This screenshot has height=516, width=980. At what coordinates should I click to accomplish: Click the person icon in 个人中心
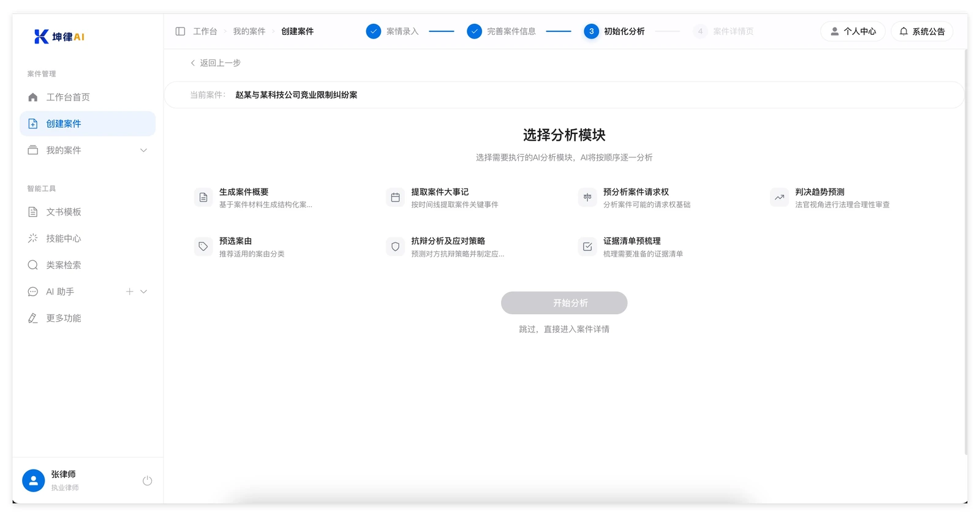point(834,31)
